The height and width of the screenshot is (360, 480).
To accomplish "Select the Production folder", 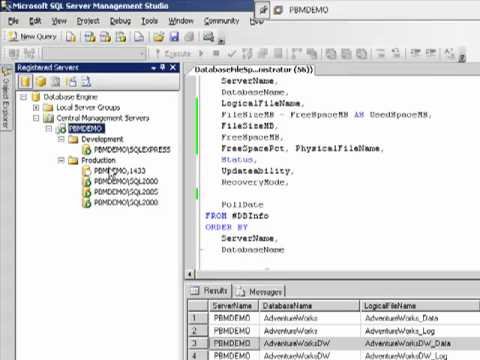I will 98,160.
